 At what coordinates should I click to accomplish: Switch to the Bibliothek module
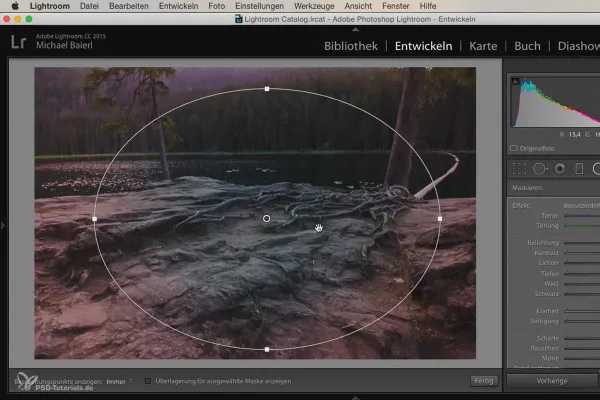(351, 46)
